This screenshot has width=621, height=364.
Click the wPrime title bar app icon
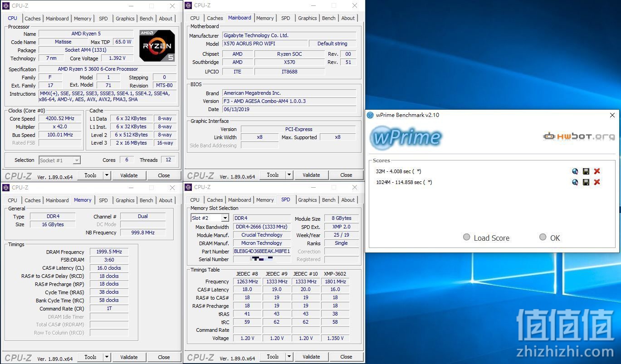(371, 115)
